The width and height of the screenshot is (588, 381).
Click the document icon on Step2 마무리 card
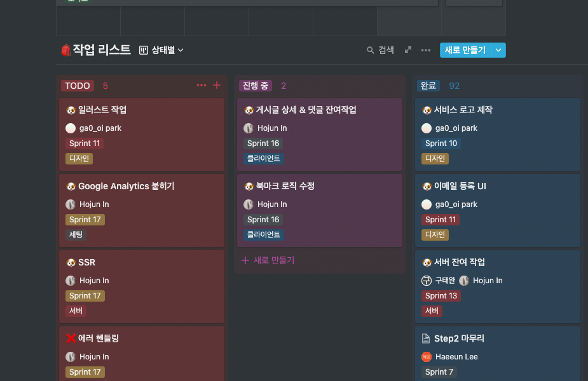point(426,338)
